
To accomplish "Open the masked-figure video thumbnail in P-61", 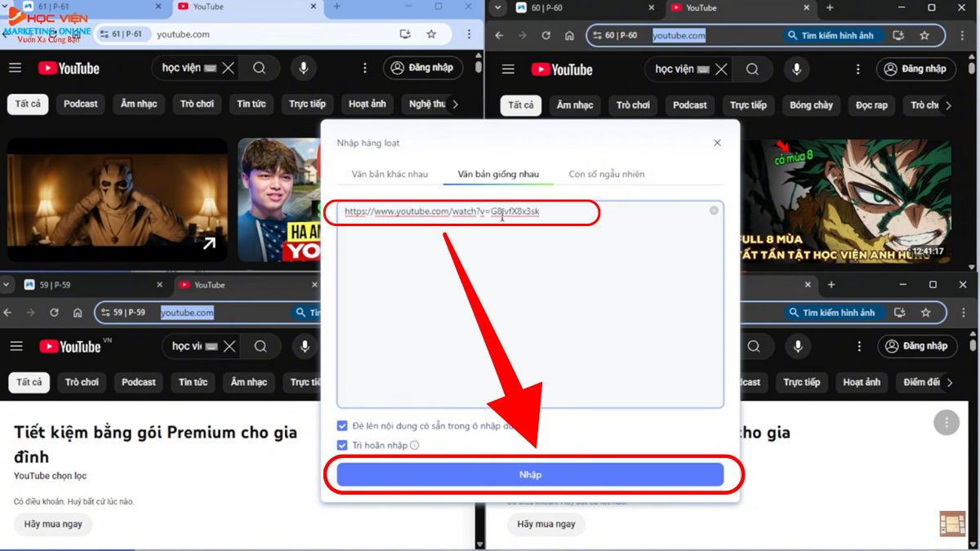I will pos(118,199).
